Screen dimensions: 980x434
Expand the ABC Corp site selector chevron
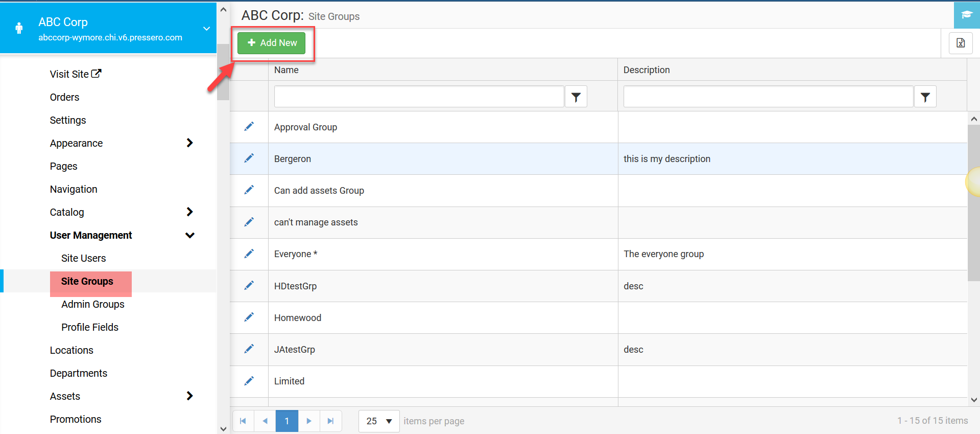pyautogui.click(x=206, y=29)
